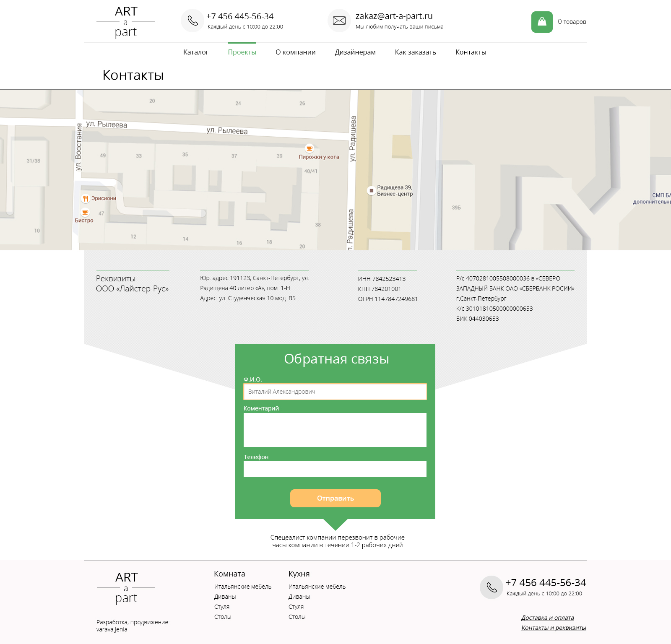Open the О компании menu item

point(296,52)
